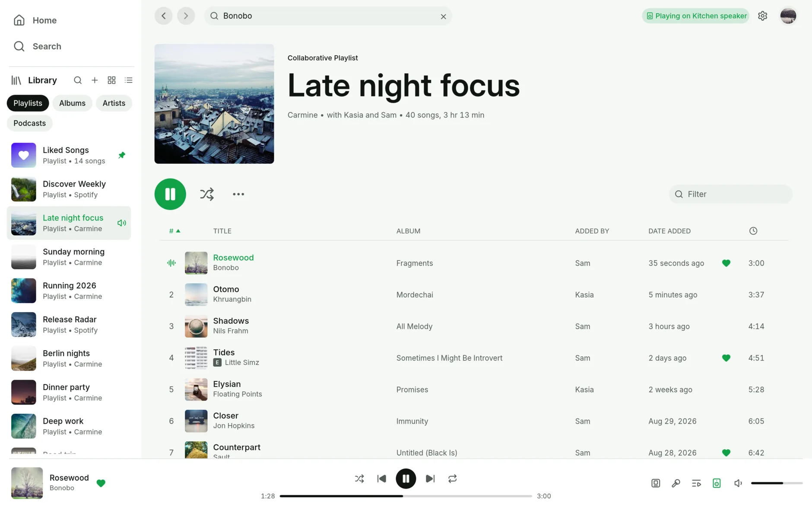Pause the playlist with the green button
This screenshot has width=812, height=508.
[170, 194]
